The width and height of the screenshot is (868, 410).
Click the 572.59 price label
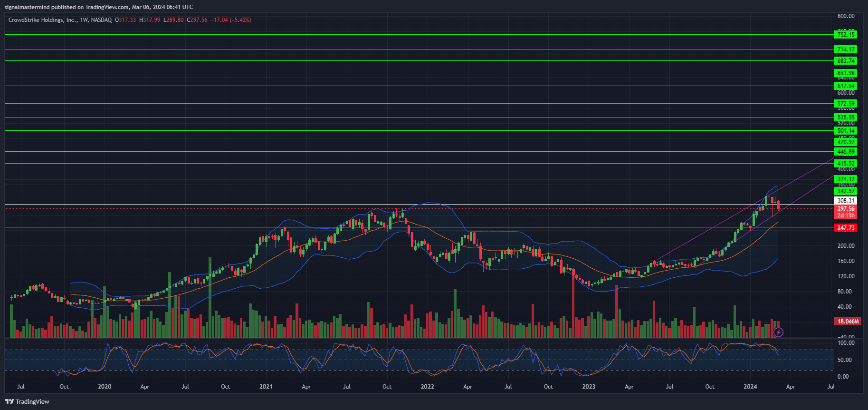click(846, 104)
